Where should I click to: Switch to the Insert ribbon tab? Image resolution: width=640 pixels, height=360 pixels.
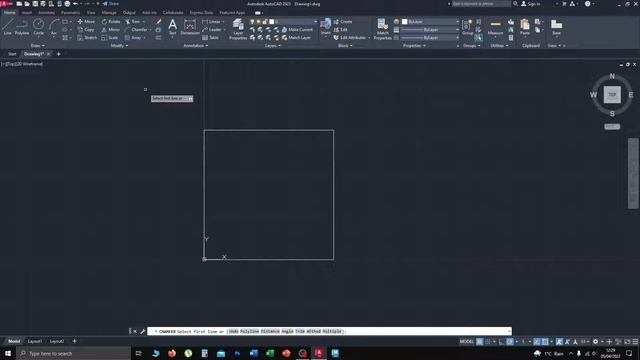point(27,13)
